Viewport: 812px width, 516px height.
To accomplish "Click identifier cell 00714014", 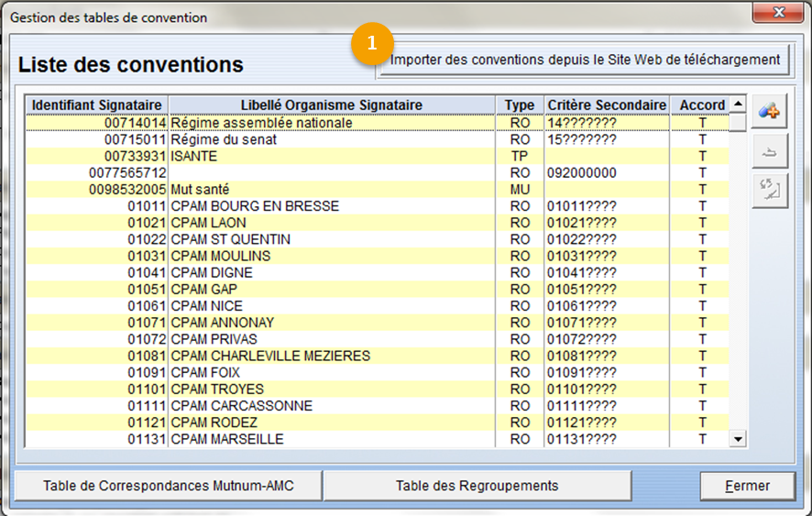I will coord(97,123).
